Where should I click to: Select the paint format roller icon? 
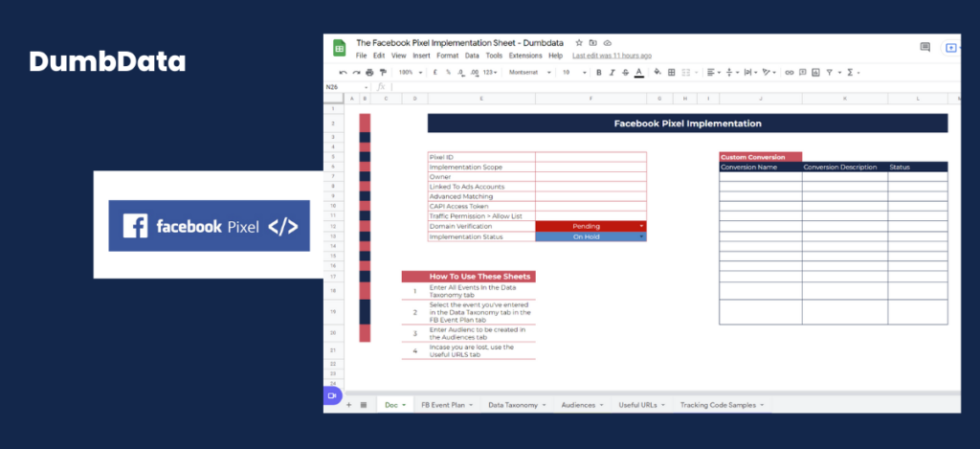(x=383, y=73)
